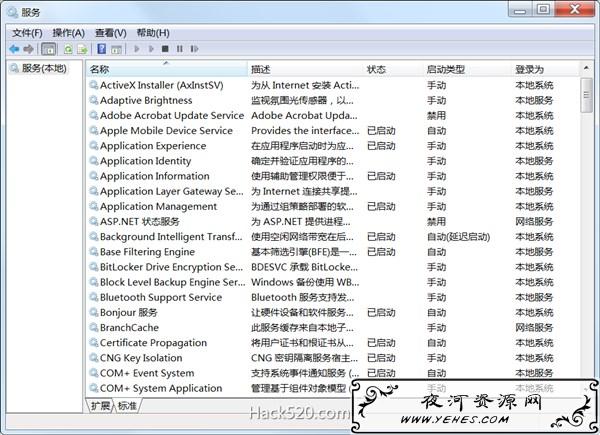Click the icon beside Apple Mobile Device Service
The image size is (600, 435).
pyautogui.click(x=93, y=130)
